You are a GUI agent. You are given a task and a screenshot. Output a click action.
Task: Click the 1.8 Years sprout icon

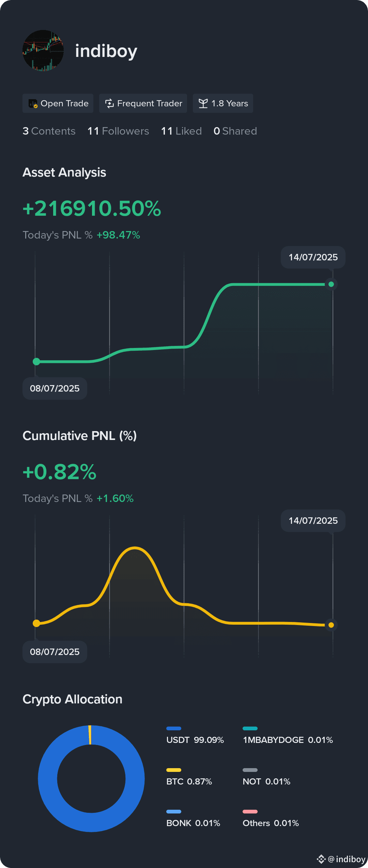tap(203, 103)
